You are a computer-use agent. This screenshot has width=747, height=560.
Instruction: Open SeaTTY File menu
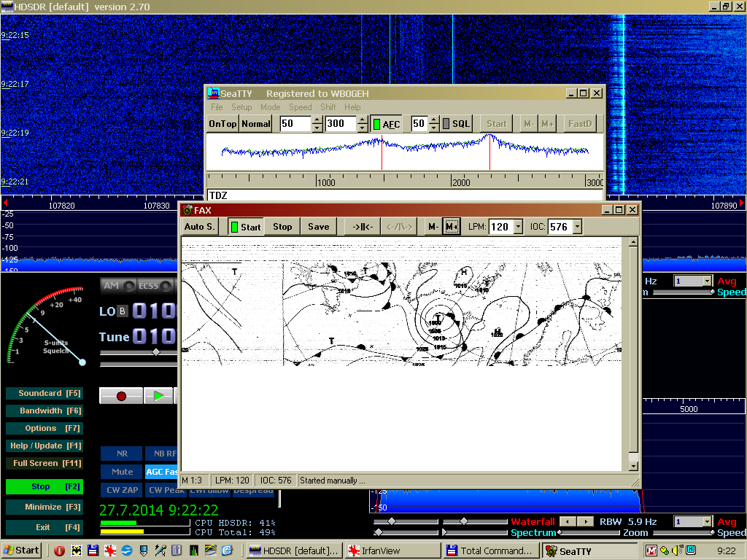(x=217, y=107)
